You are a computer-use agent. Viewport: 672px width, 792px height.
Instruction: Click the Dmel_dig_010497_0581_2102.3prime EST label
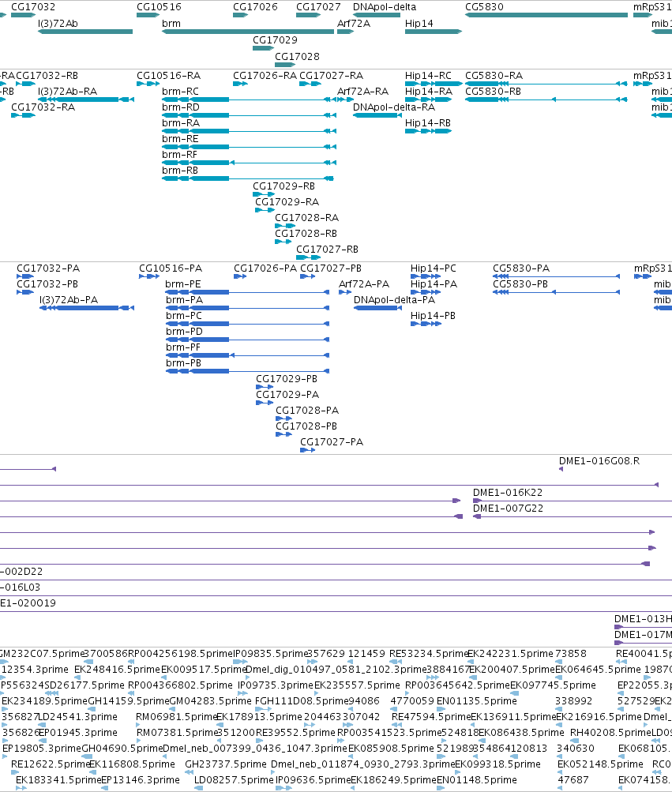click(x=336, y=670)
